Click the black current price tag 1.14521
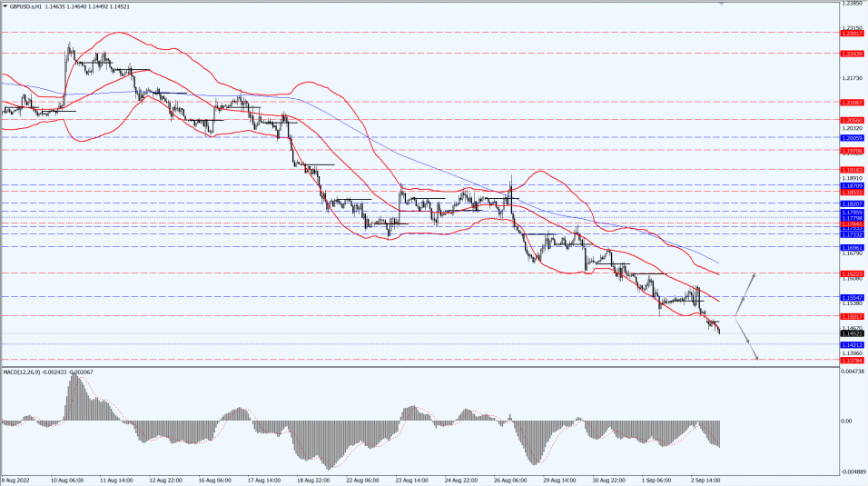Viewport: 868px width, 486px height. [x=852, y=334]
